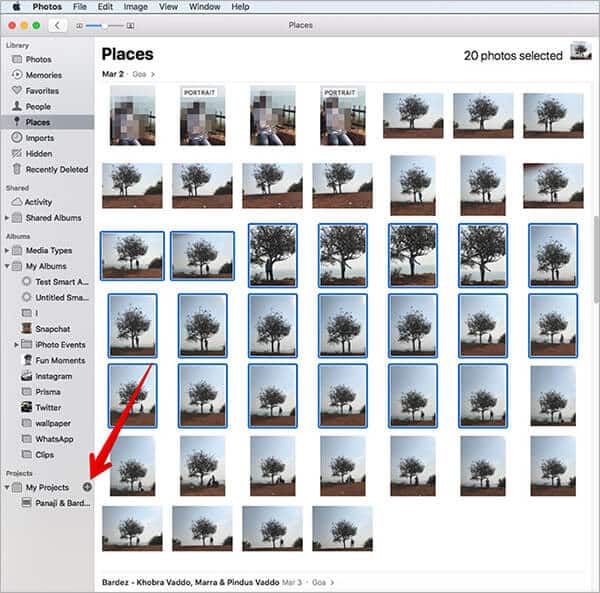600x593 pixels.
Task: Open the Apple menu
Action: click(x=16, y=7)
